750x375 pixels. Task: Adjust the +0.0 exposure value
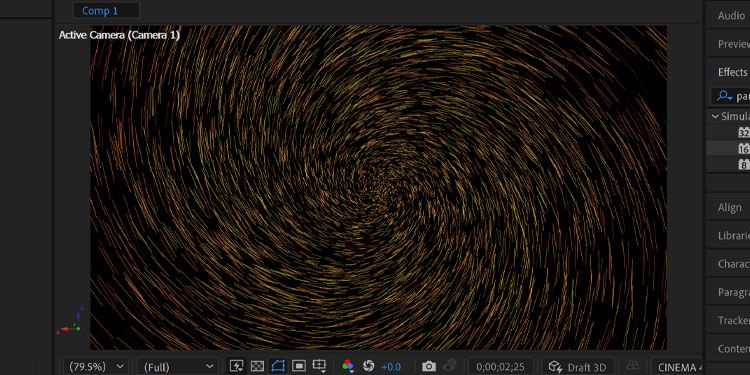(391, 367)
